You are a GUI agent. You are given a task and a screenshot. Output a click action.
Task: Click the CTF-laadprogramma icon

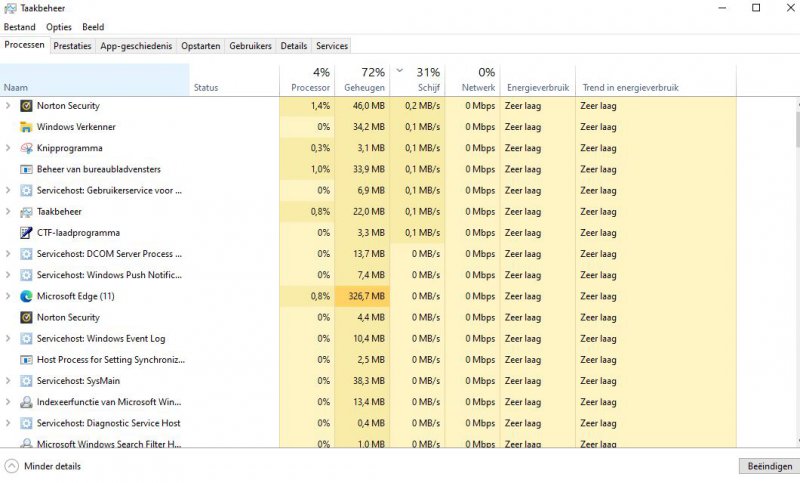(x=26, y=233)
